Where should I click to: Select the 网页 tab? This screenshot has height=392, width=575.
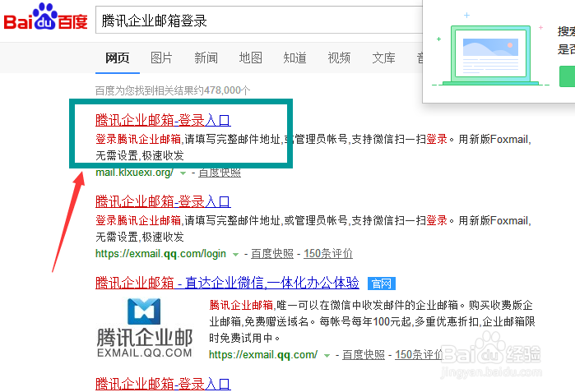click(118, 58)
